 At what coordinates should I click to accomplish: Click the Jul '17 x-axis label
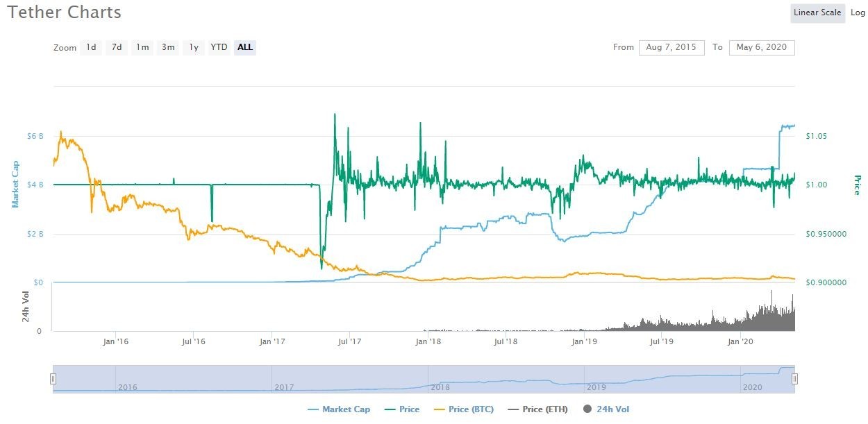click(x=349, y=341)
